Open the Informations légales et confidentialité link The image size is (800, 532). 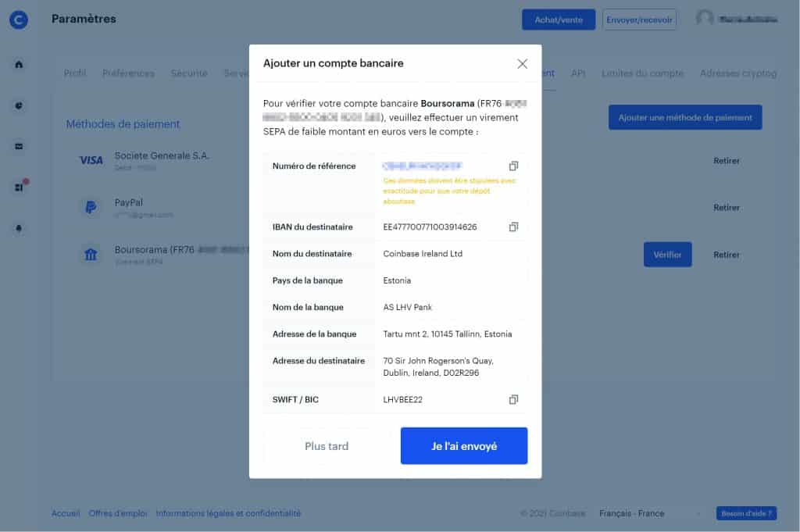point(230,513)
